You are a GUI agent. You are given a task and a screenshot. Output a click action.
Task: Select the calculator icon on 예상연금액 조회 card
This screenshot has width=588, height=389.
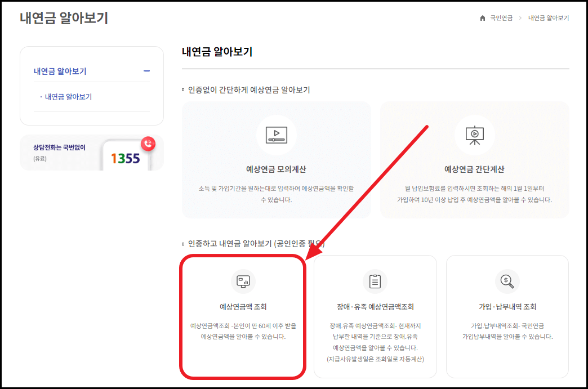click(242, 281)
